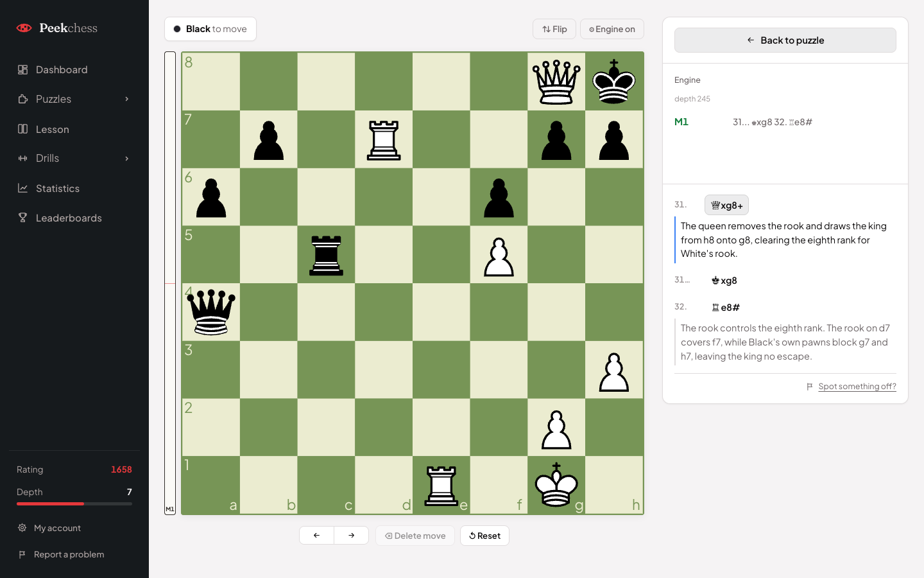Select move 31... Kxg8 in the move list
Image resolution: width=924 pixels, height=578 pixels.
(724, 281)
